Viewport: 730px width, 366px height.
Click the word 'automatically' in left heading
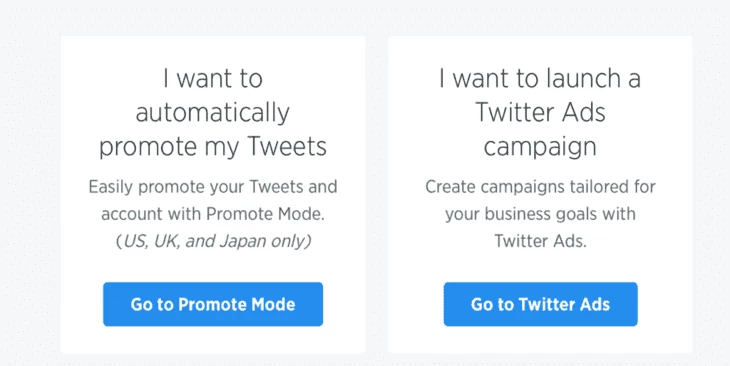click(x=213, y=113)
